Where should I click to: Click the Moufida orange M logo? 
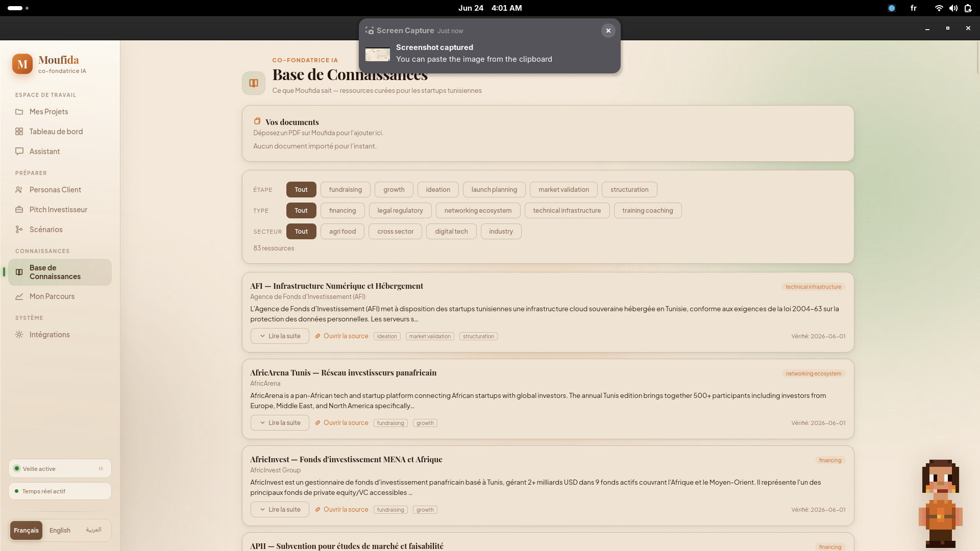[x=22, y=64]
